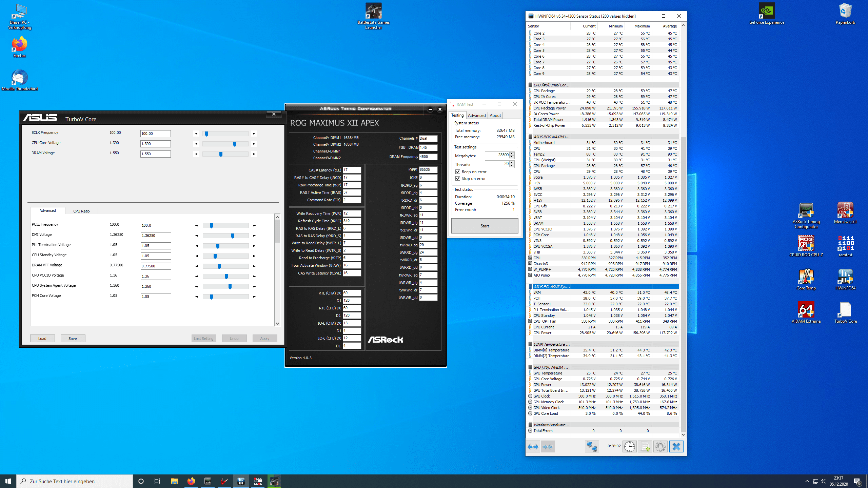Open MemTweakIt desktop shortcut
Screen dimensions: 868x488
click(845, 213)
